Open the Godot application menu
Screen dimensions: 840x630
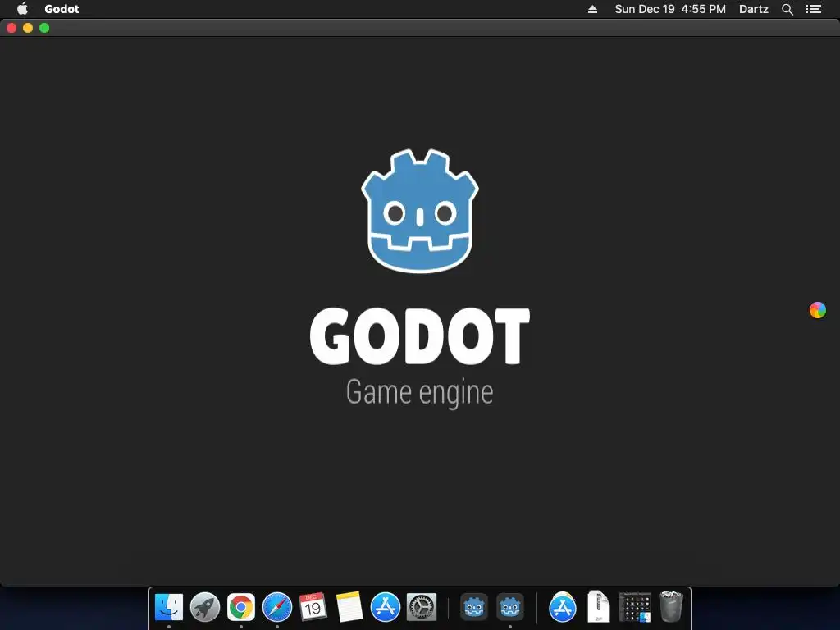[x=62, y=9]
